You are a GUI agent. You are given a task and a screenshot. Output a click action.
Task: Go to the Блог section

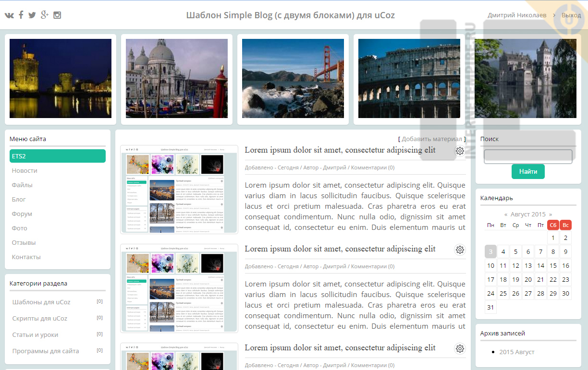[19, 199]
